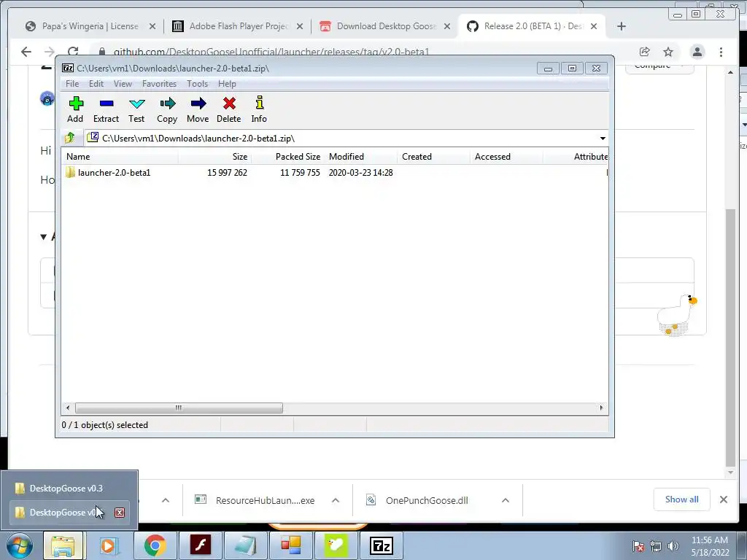Close the Download Desktop Goose tab
747x560 pixels.
(x=447, y=27)
